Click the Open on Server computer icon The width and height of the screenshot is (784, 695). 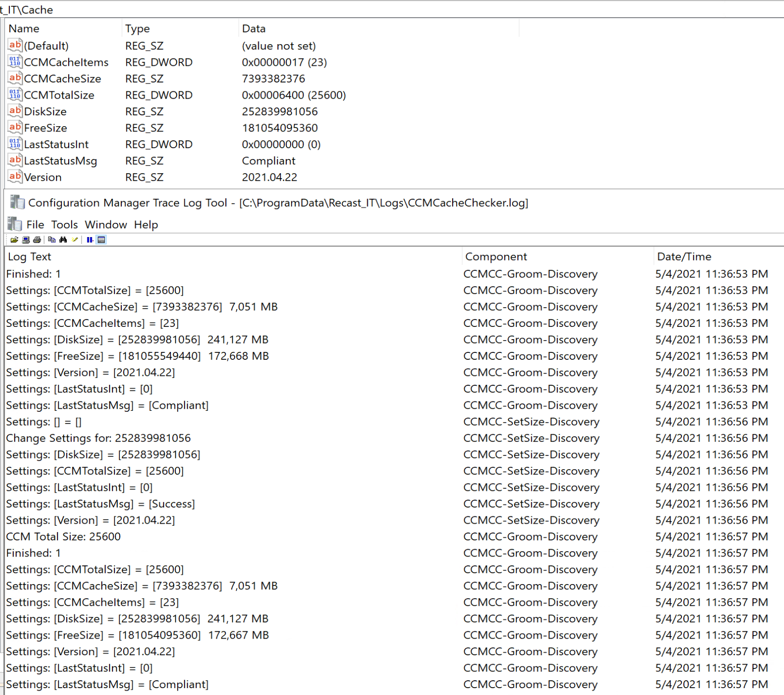point(26,240)
